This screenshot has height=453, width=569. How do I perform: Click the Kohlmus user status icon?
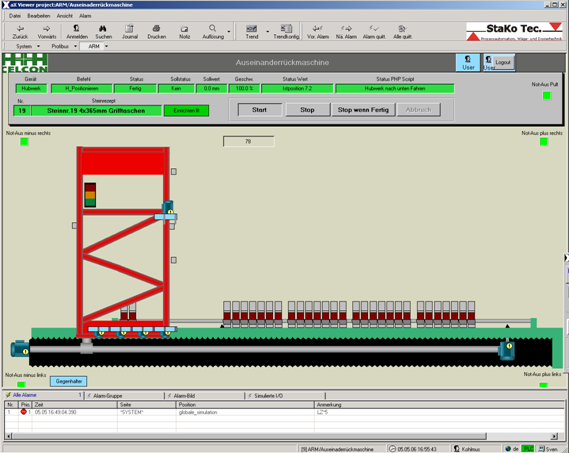tap(457, 449)
